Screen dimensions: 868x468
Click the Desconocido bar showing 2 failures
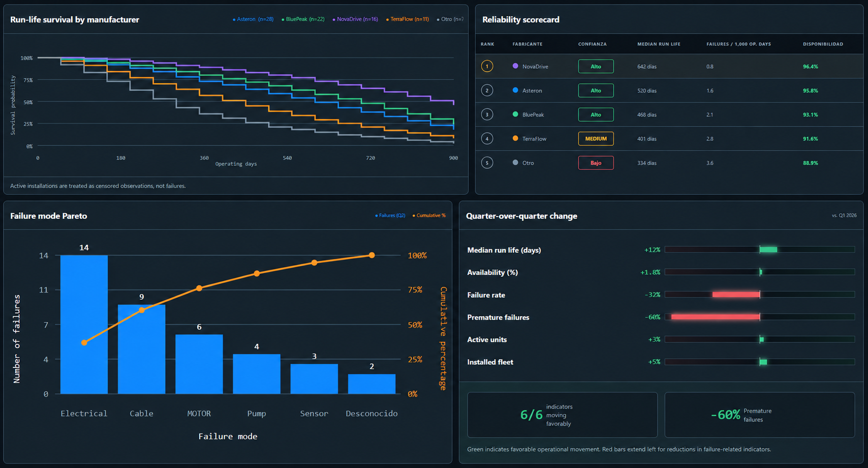[x=371, y=384]
